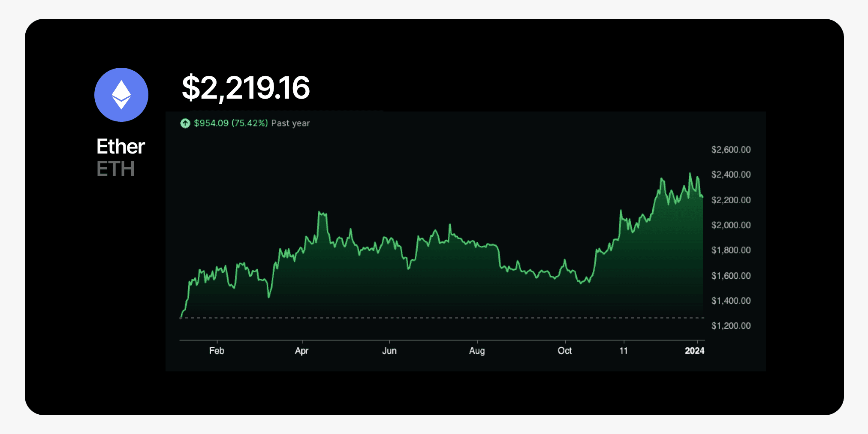
Task: Select the $2,219.16 price heading
Action: tap(246, 88)
